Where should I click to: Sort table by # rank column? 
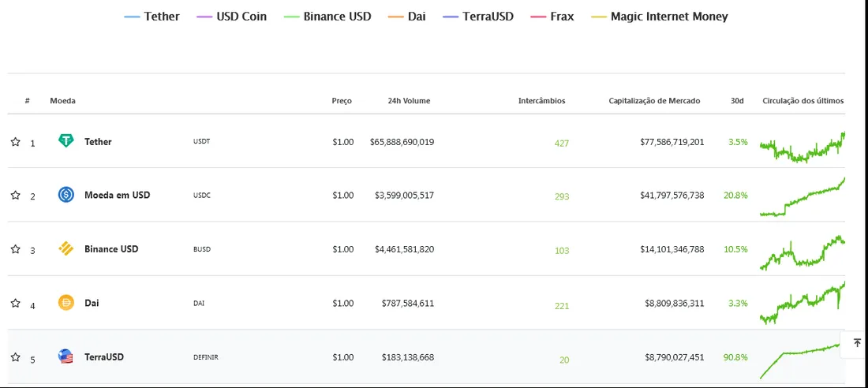tap(27, 101)
